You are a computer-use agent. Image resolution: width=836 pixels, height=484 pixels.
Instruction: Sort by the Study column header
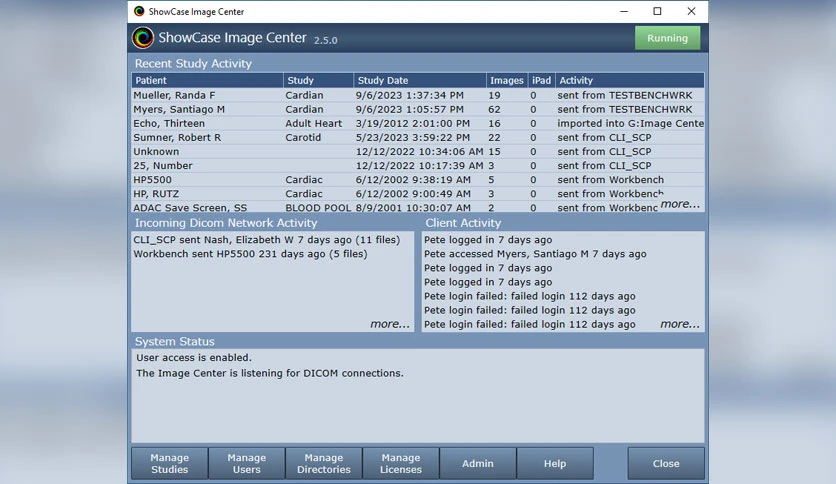[318, 80]
